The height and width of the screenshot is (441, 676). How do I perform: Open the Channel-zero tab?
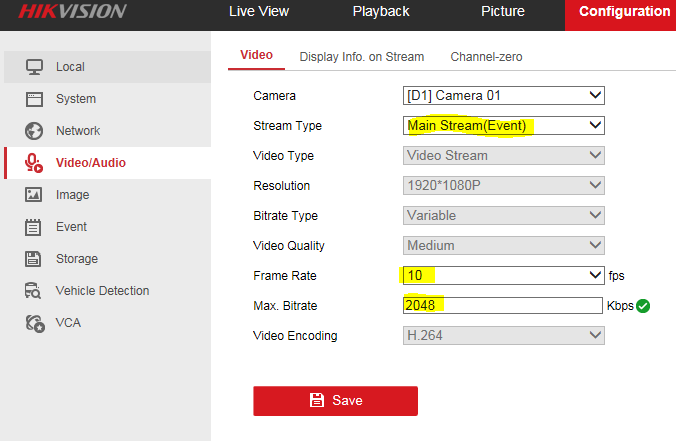pyautogui.click(x=486, y=57)
